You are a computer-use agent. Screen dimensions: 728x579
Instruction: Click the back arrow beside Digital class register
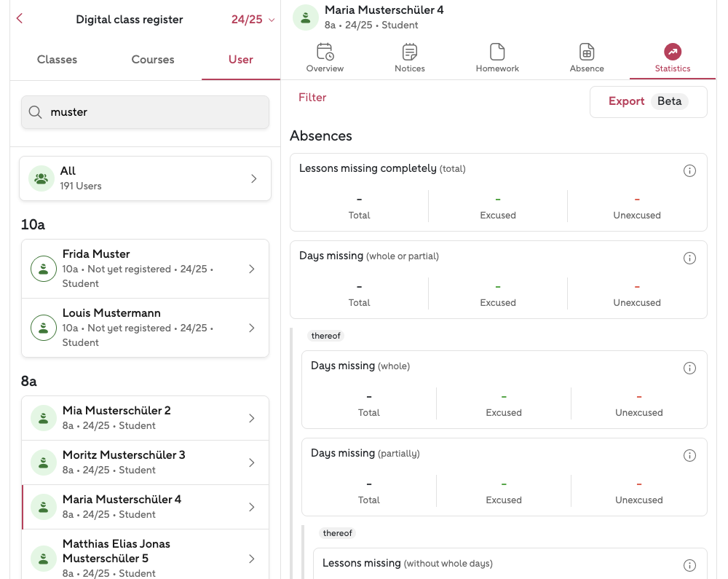(x=20, y=19)
